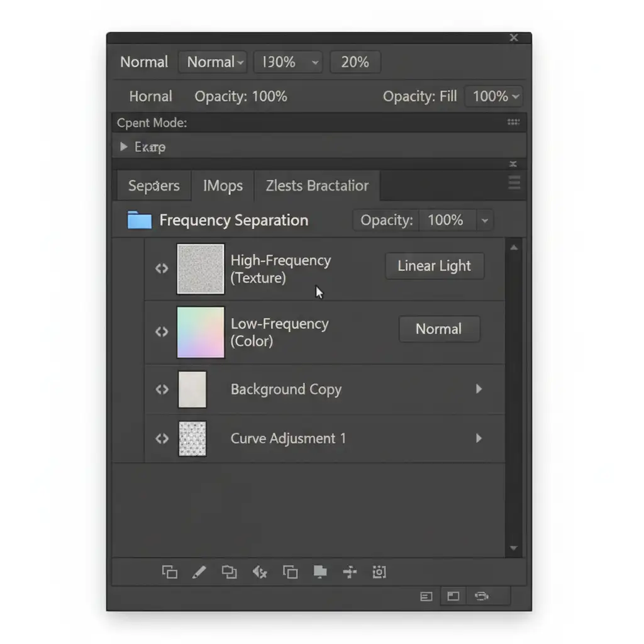This screenshot has width=644, height=644.
Task: Click the grip dots icon on Cpent Mode bar
Action: [x=513, y=123]
